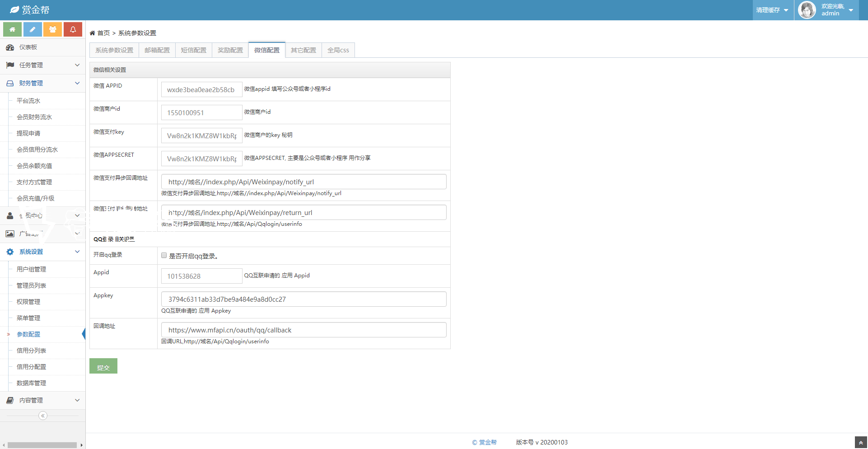Click the scroll-to-top arrow icon
868x449 pixels.
click(861, 442)
